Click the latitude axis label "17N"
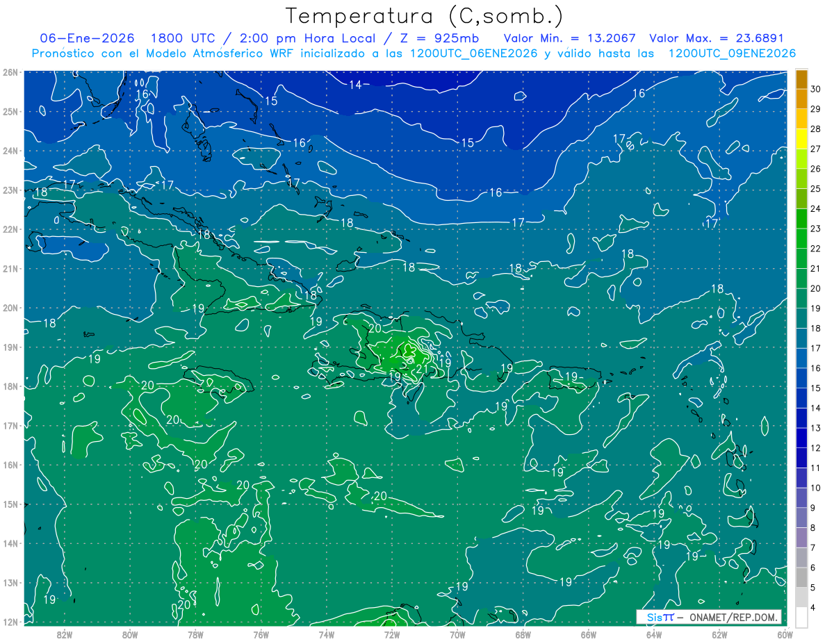This screenshot has height=644, width=834. point(10,425)
